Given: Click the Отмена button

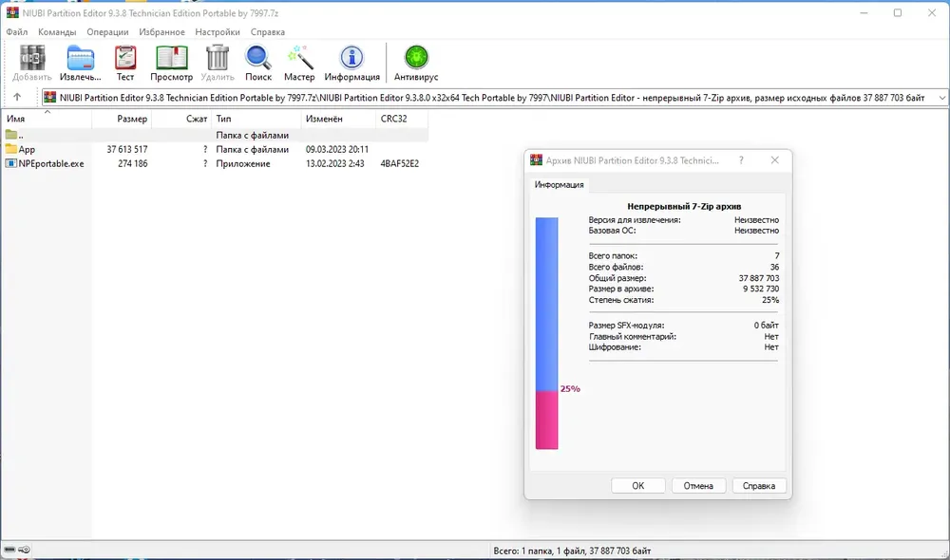Looking at the screenshot, I should click(698, 486).
